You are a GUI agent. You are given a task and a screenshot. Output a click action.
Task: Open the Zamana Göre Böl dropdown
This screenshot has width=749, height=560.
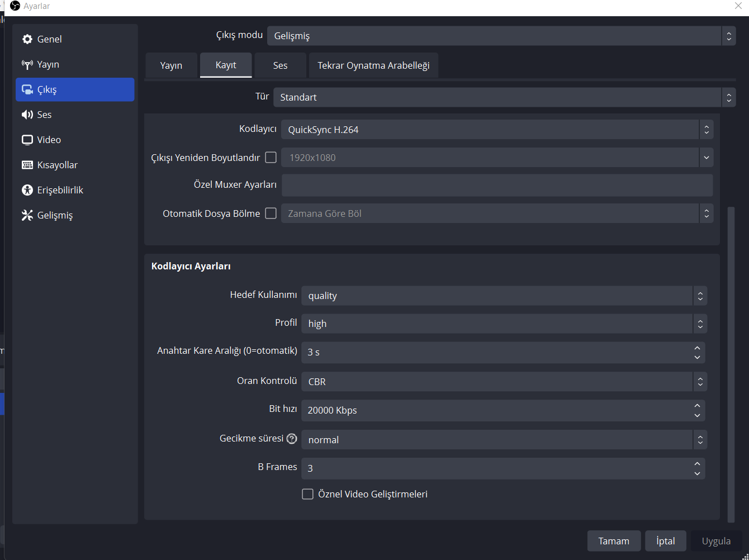tap(497, 213)
